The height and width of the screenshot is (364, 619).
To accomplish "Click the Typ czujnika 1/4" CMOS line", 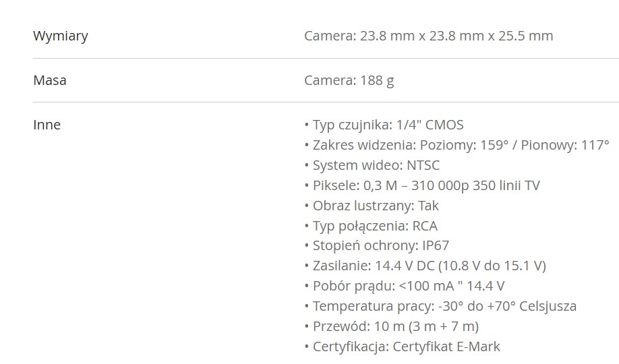I will coord(384,125).
